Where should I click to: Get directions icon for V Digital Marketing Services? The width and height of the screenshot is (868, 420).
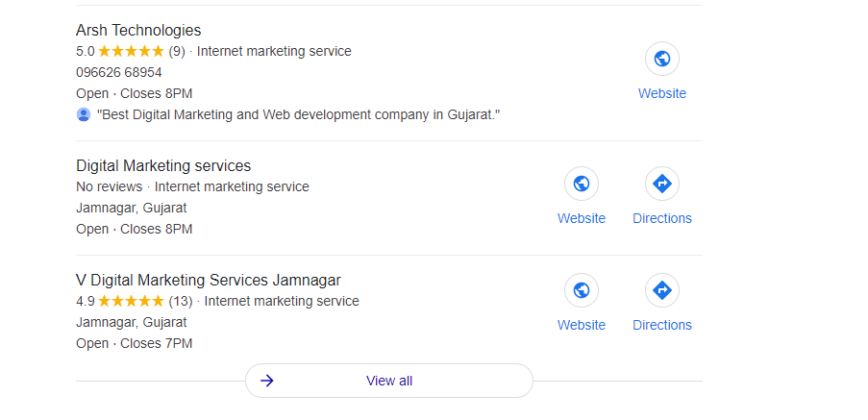point(661,290)
